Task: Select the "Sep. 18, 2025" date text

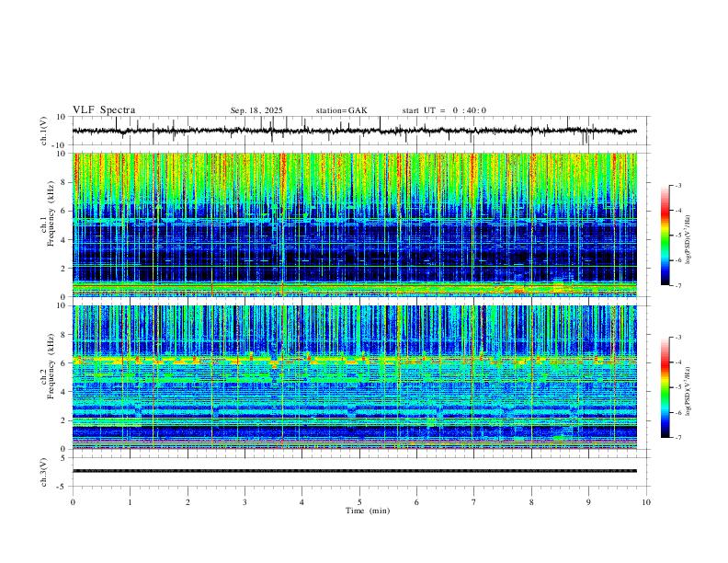Action: coord(256,110)
